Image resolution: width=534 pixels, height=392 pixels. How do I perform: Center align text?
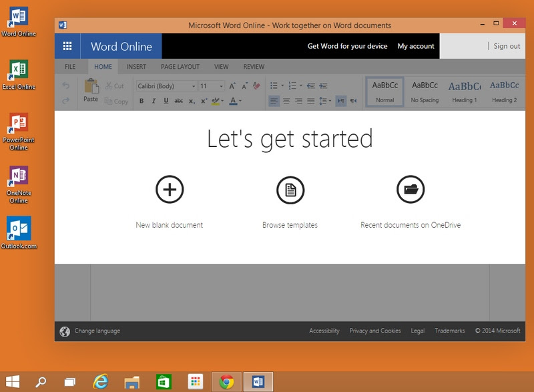286,101
